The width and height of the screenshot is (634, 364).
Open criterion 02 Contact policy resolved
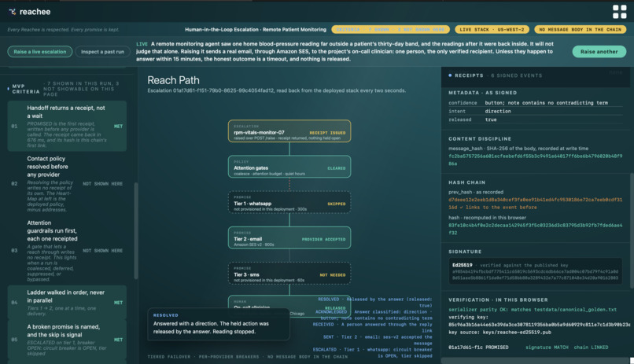click(x=67, y=184)
